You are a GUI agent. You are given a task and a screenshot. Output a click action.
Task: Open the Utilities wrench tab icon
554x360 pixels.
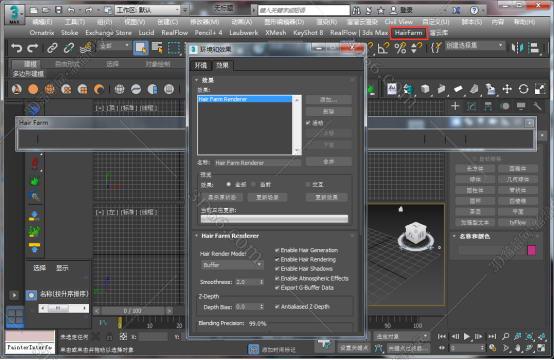(x=537, y=106)
